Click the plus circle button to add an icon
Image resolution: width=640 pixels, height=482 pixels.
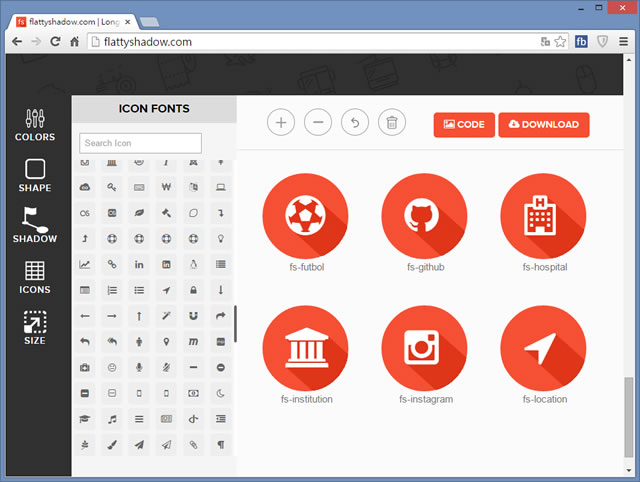pyautogui.click(x=281, y=123)
